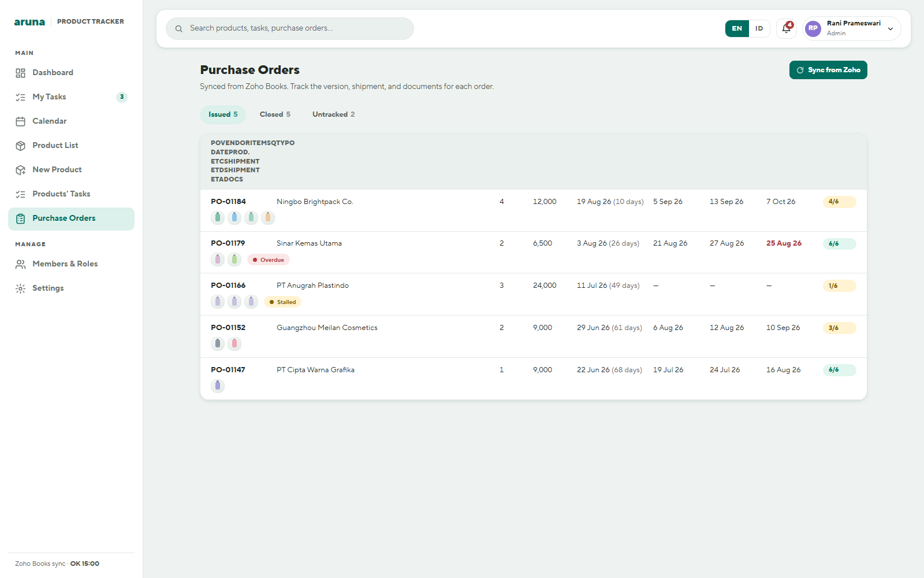Image resolution: width=924 pixels, height=578 pixels.
Task: Click the pink product thumbnail of PO-01152
Action: tap(234, 344)
